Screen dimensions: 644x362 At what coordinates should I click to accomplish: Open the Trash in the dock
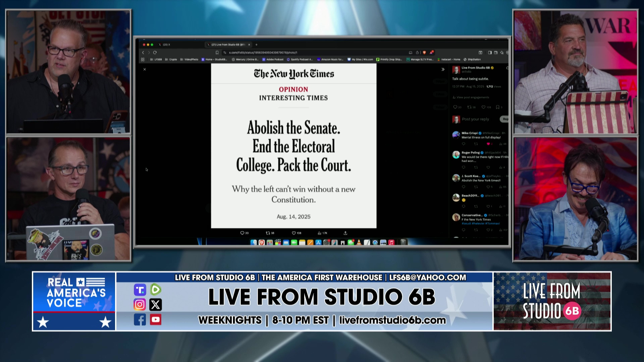pos(403,242)
